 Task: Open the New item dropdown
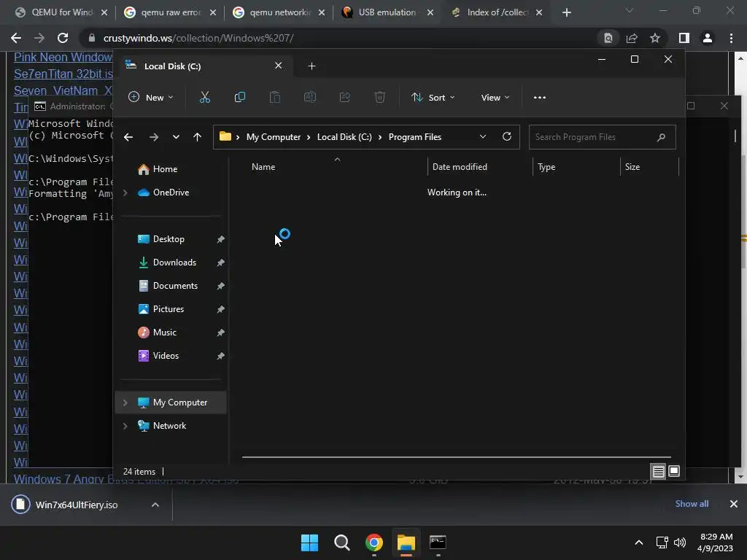click(x=151, y=98)
